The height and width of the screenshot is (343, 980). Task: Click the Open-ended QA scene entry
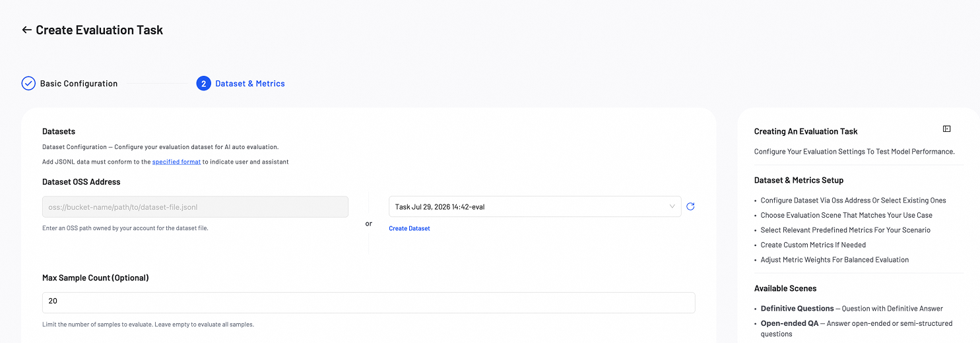[857, 328]
